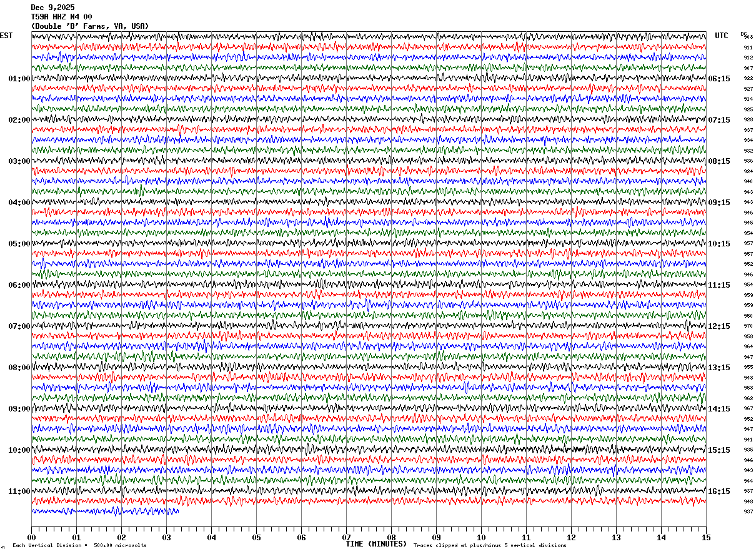Click minute tick label '00' on time axis
The height and width of the screenshot is (554, 756).
point(31,537)
